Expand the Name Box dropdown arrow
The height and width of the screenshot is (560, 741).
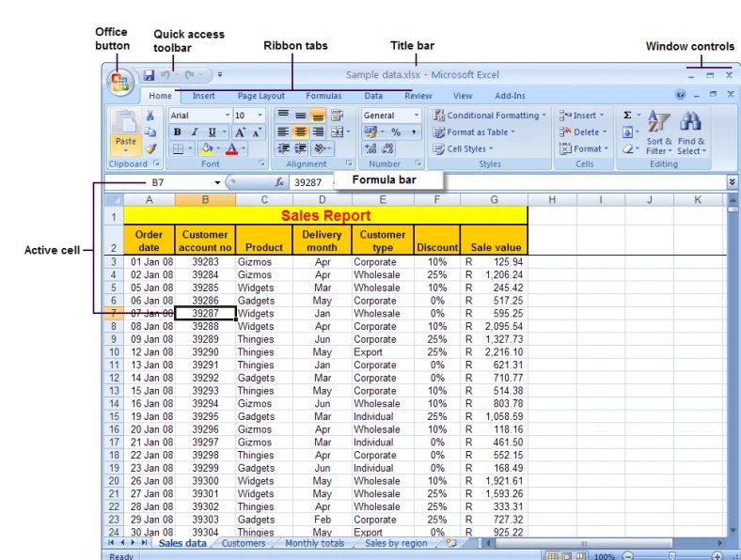tap(217, 182)
